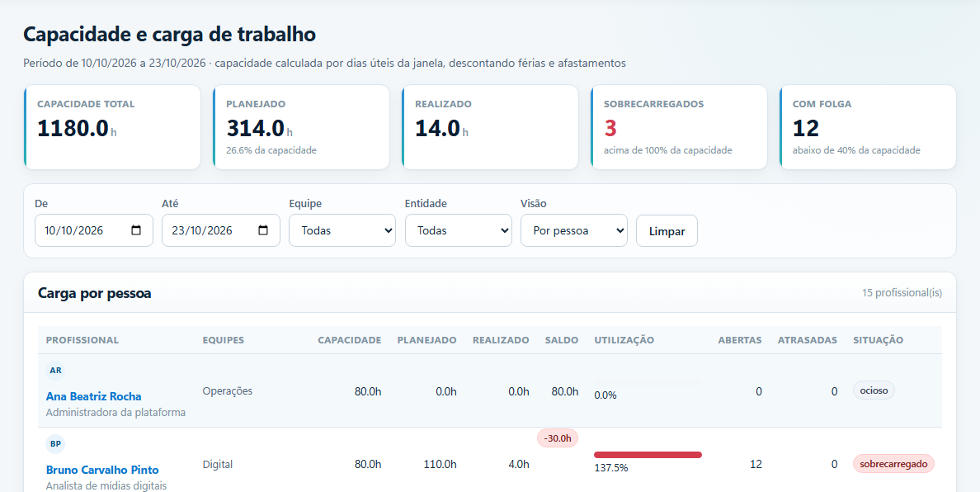Click the De date input 10/10/2026
The image size is (980, 492).
click(x=94, y=230)
